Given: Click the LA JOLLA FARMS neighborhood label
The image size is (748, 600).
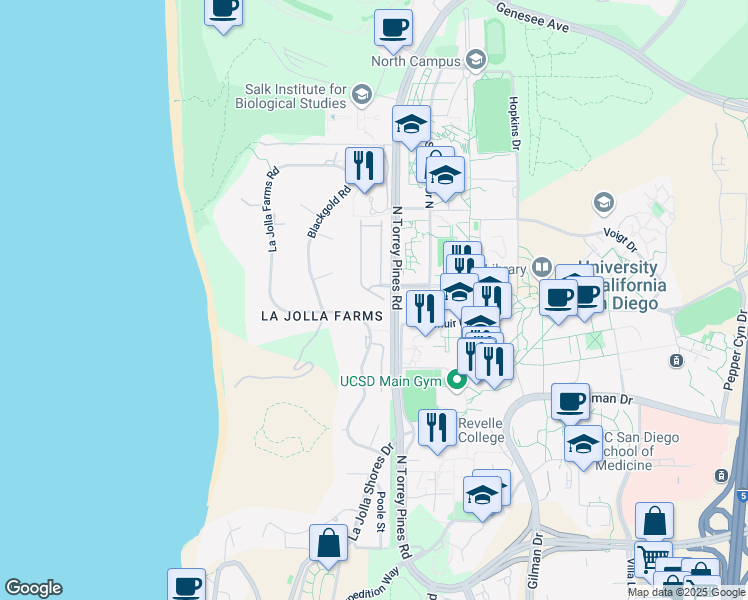Looking at the screenshot, I should [322, 316].
